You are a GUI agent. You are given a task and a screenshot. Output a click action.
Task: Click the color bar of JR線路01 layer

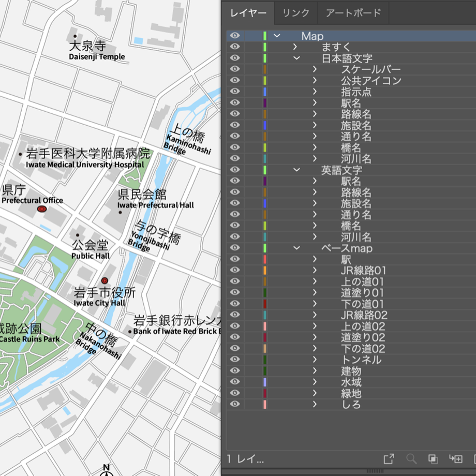265,270
